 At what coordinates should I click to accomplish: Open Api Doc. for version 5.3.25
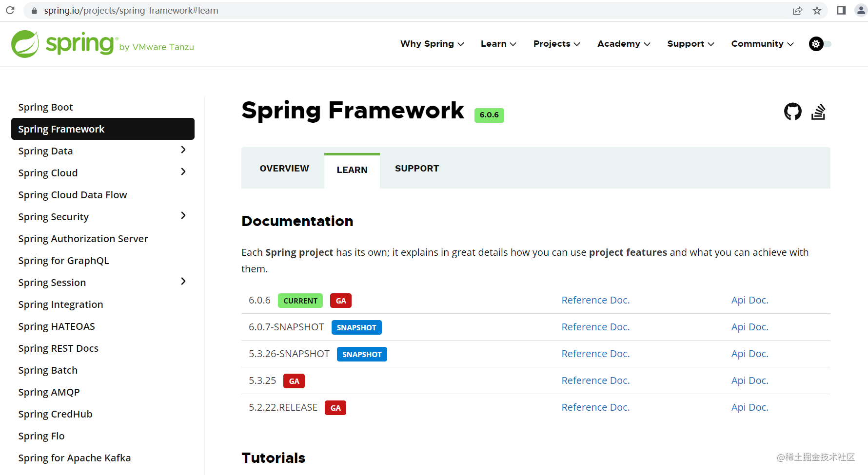point(750,380)
